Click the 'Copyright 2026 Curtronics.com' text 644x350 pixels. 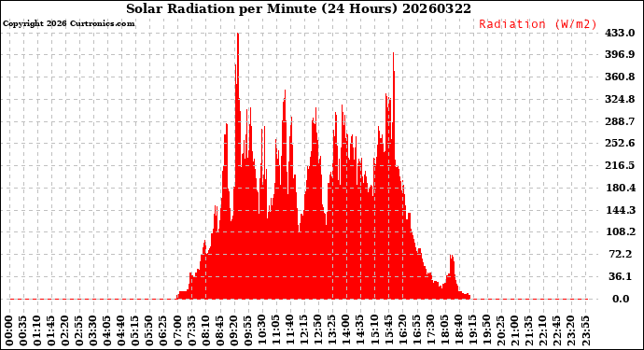(x=68, y=23)
